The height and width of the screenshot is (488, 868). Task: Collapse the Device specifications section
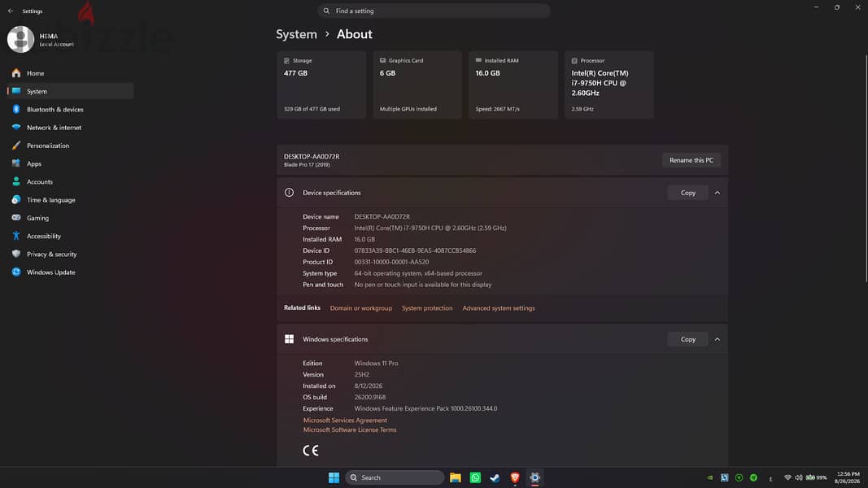click(717, 193)
